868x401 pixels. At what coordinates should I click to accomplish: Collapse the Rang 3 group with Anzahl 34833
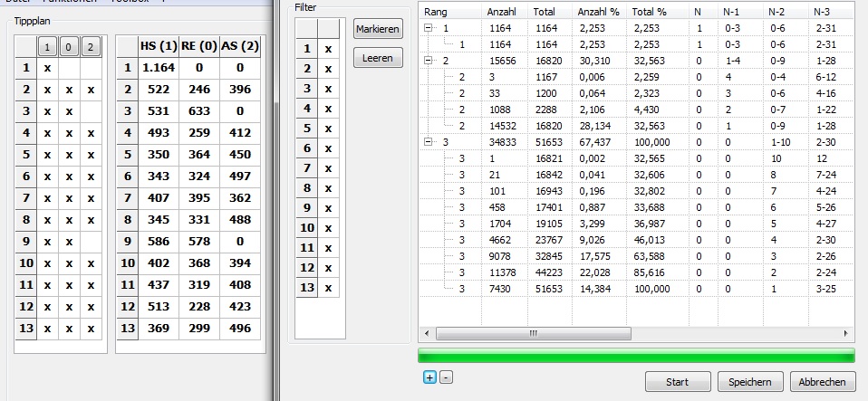428,142
